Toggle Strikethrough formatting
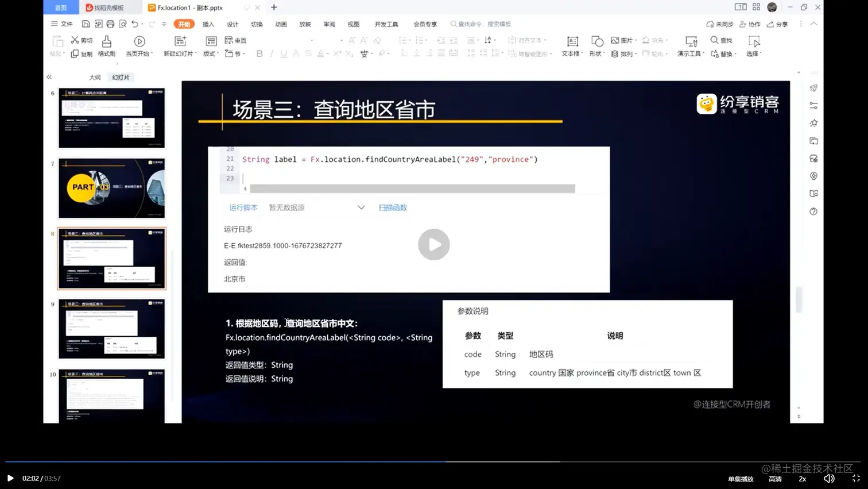The height and width of the screenshot is (489, 868). [308, 53]
